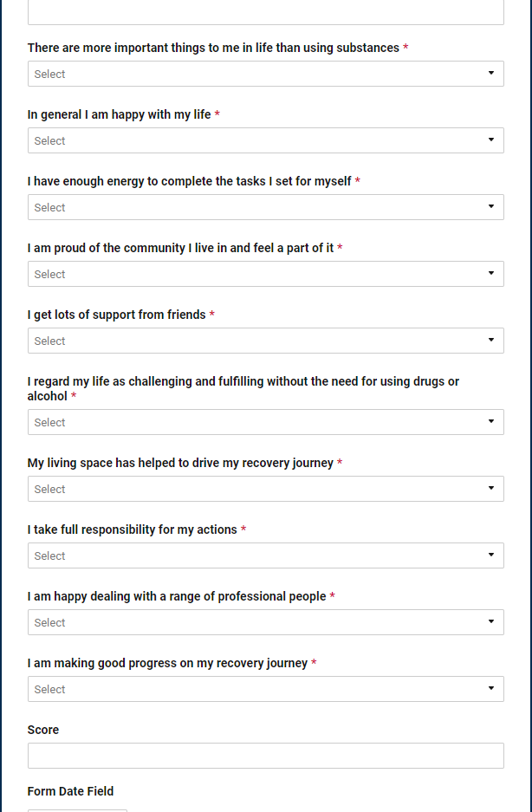
Task: Open the support from friends select
Action: [x=266, y=341]
